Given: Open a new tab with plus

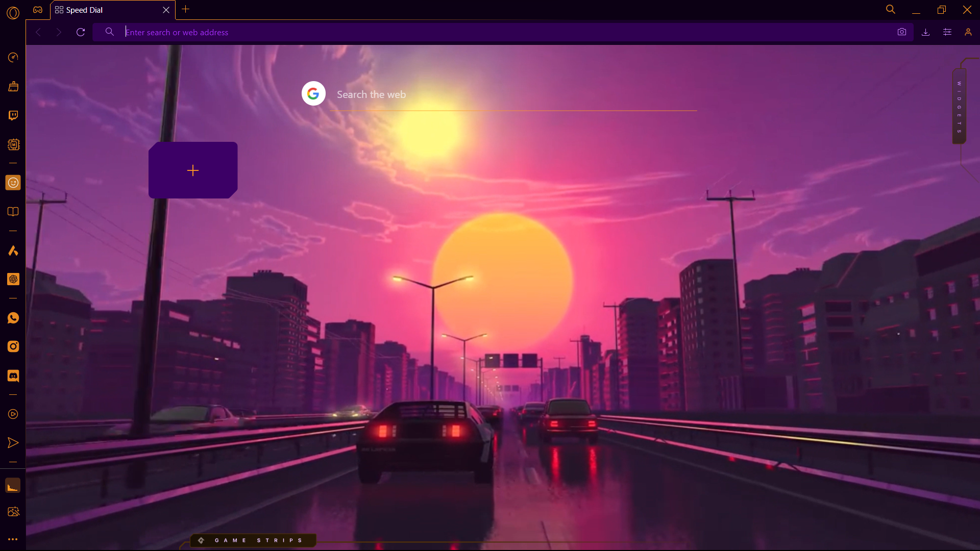Looking at the screenshot, I should [x=186, y=9].
